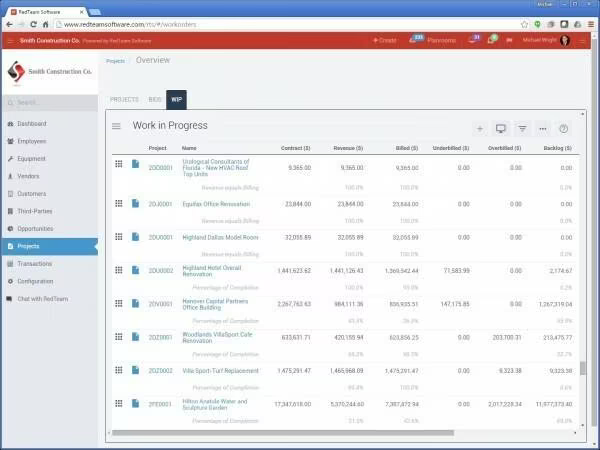Select Projects in the sidebar
This screenshot has width=600, height=450.
50,246
